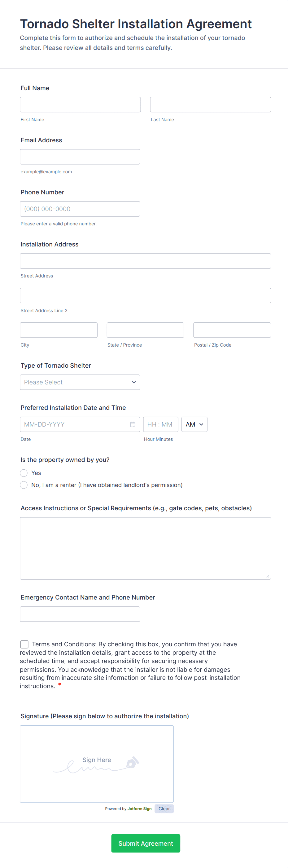Clear the signature field
Screen dimensions: 288x868
164,808
